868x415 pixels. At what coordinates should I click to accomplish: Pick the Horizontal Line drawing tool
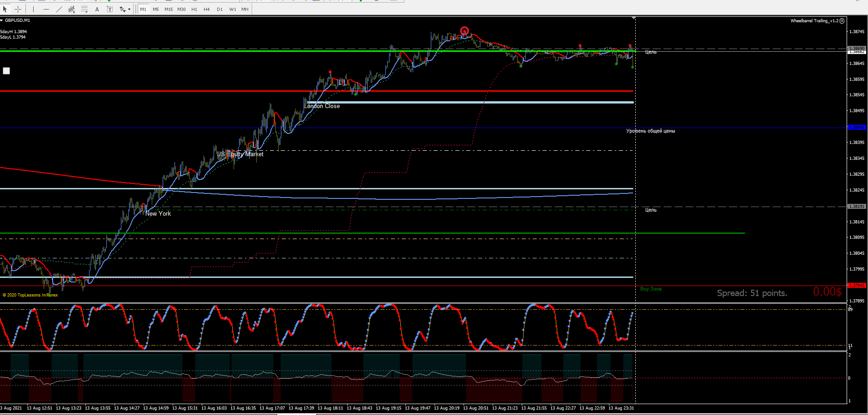(x=46, y=9)
